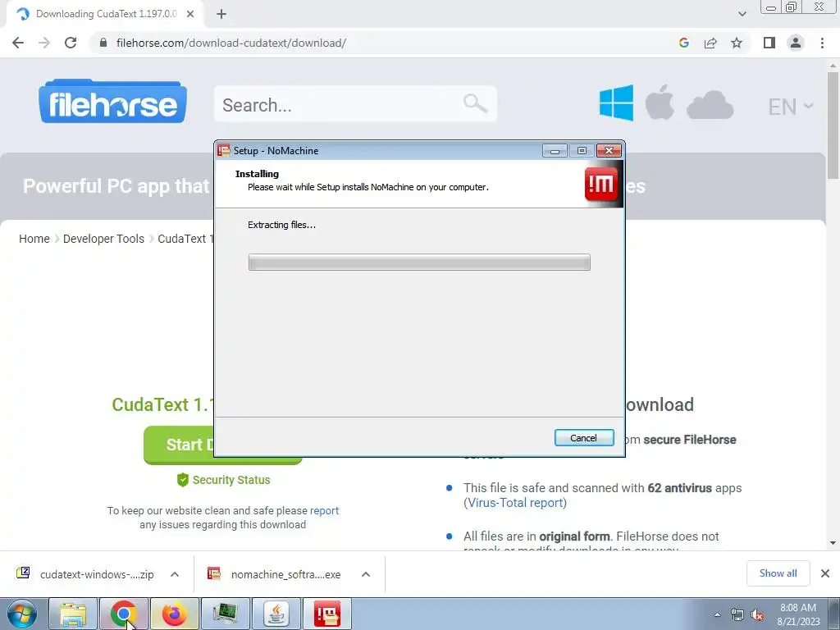
Task: Open the Chrome three-dot menu
Action: pos(822,43)
